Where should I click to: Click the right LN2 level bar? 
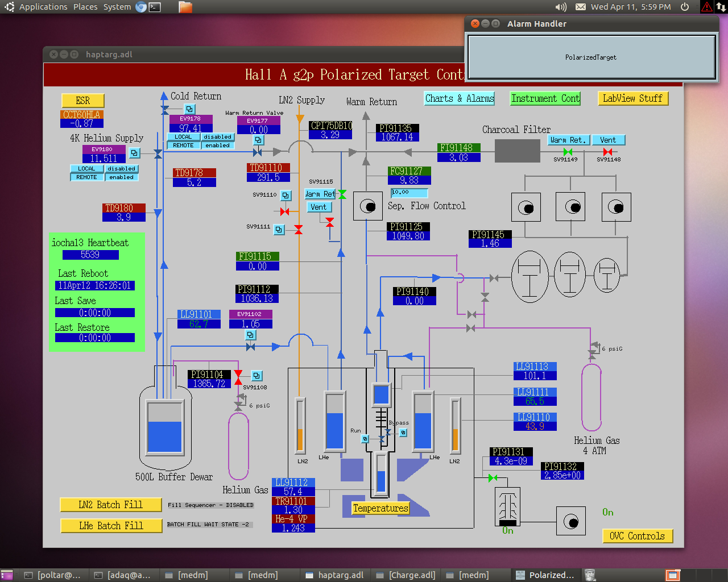coord(455,425)
